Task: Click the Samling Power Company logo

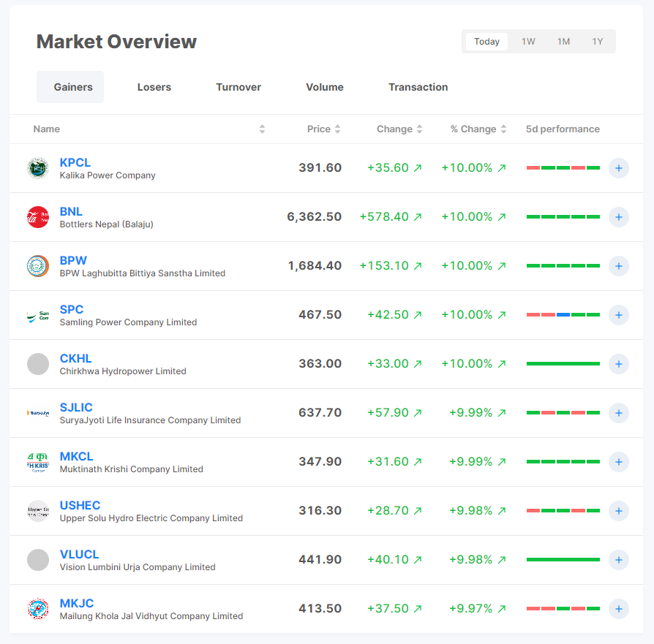Action: coord(38,315)
